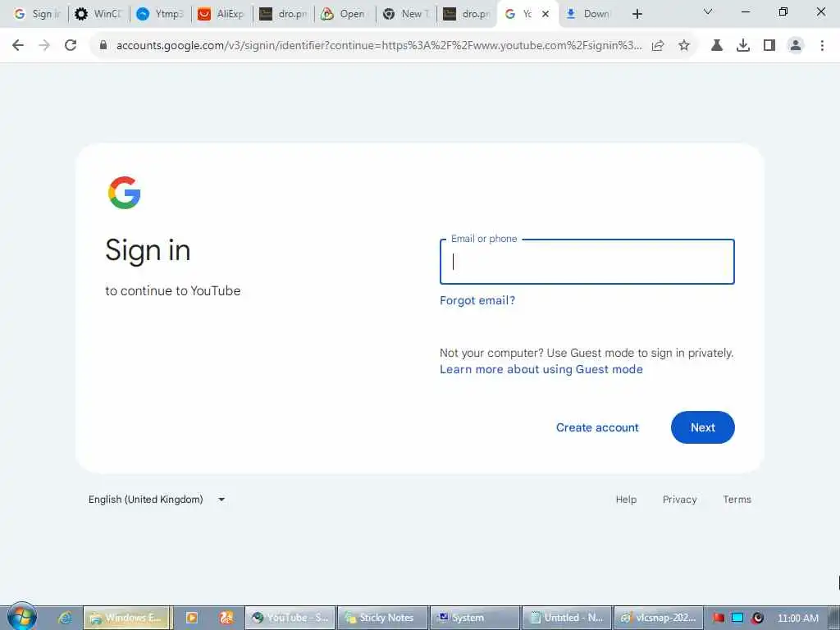Reload the page with the refresh icon

tap(71, 46)
